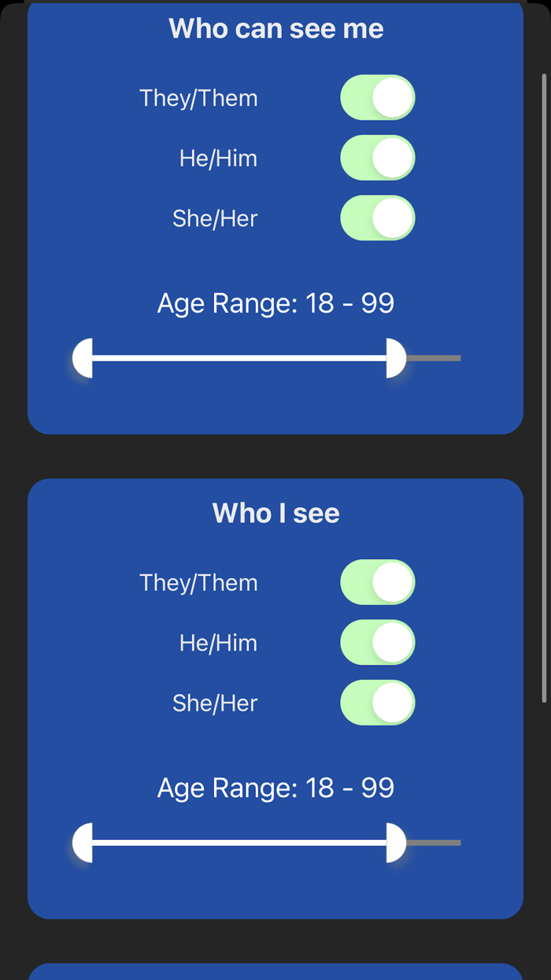The width and height of the screenshot is (551, 980).
Task: Click Age Range text in Who can see me
Action: click(x=275, y=303)
